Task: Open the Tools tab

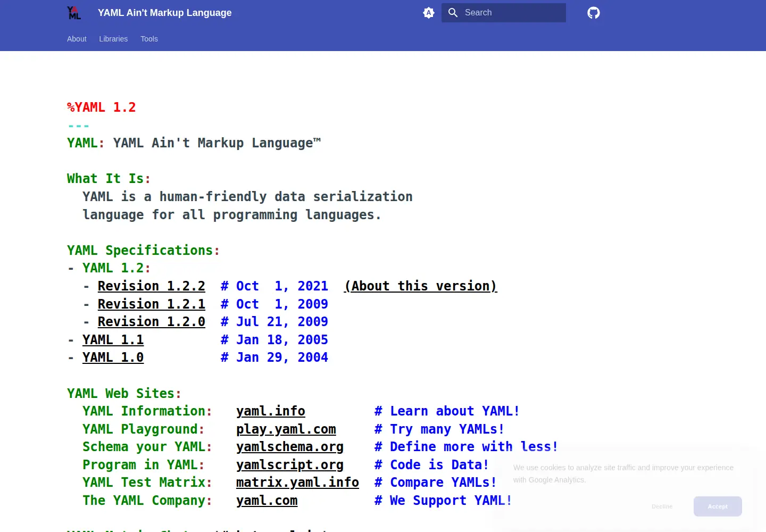Action: (x=149, y=39)
